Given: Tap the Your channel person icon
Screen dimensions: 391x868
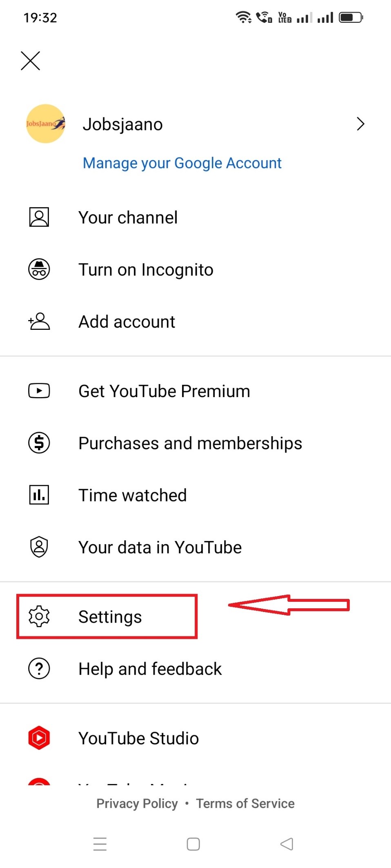Looking at the screenshot, I should tap(39, 217).
